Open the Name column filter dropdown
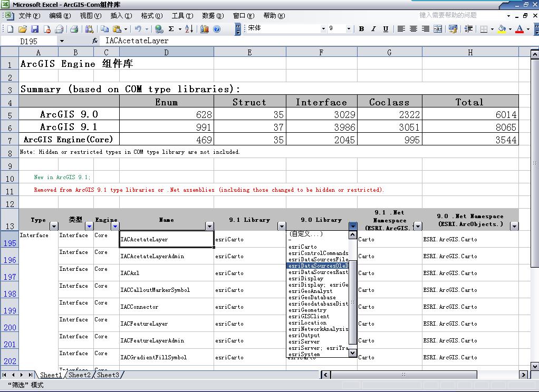Image resolution: width=539 pixels, height=392 pixels. (209, 226)
